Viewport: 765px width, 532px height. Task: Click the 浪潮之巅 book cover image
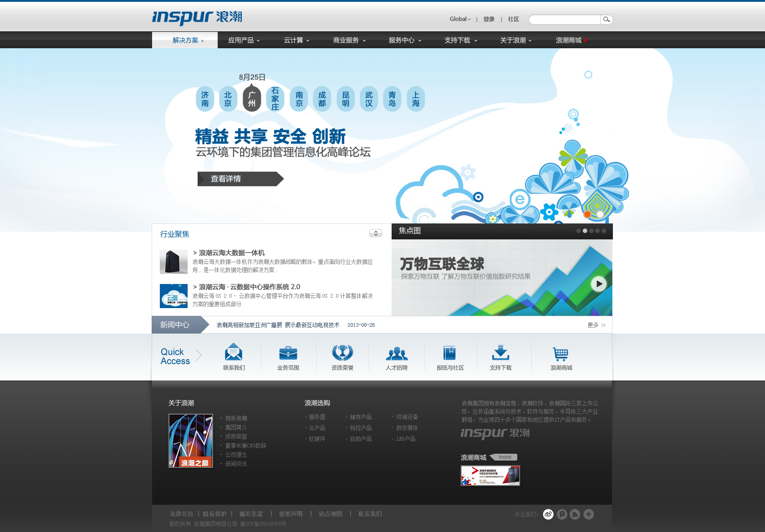click(191, 441)
